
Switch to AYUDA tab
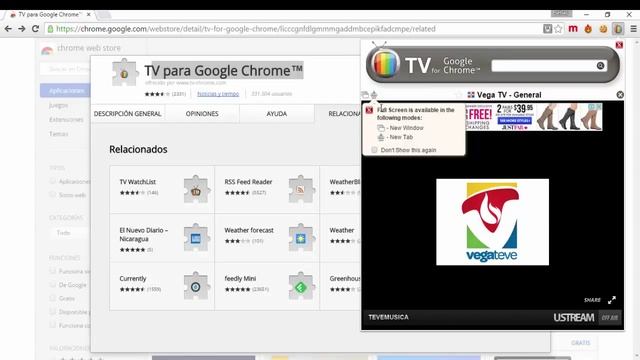pyautogui.click(x=277, y=114)
